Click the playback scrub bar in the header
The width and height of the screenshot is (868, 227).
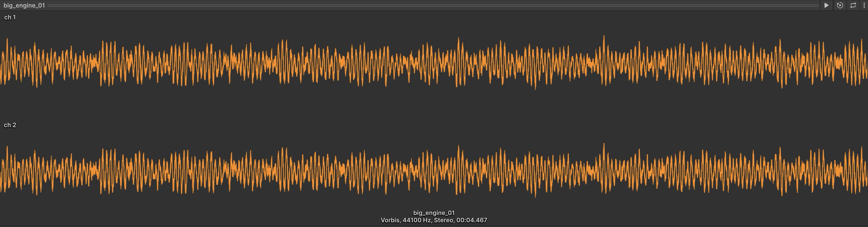(x=303, y=5)
